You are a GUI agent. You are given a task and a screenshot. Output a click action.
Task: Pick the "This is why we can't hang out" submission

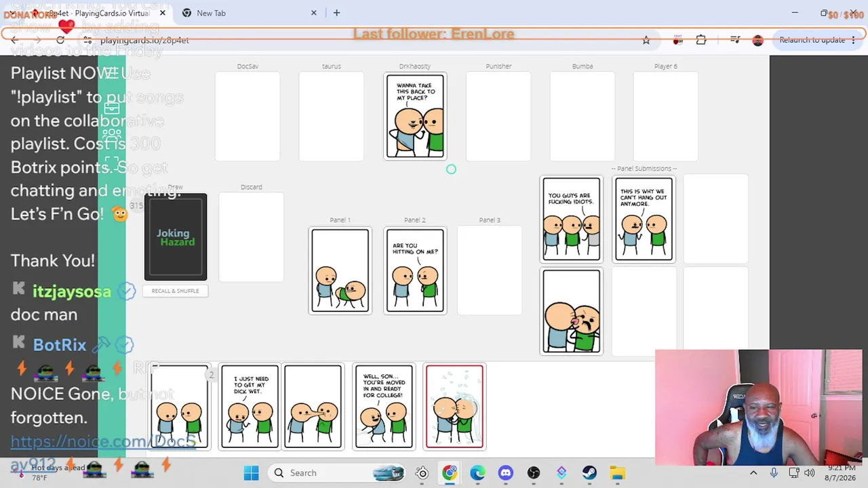click(644, 220)
